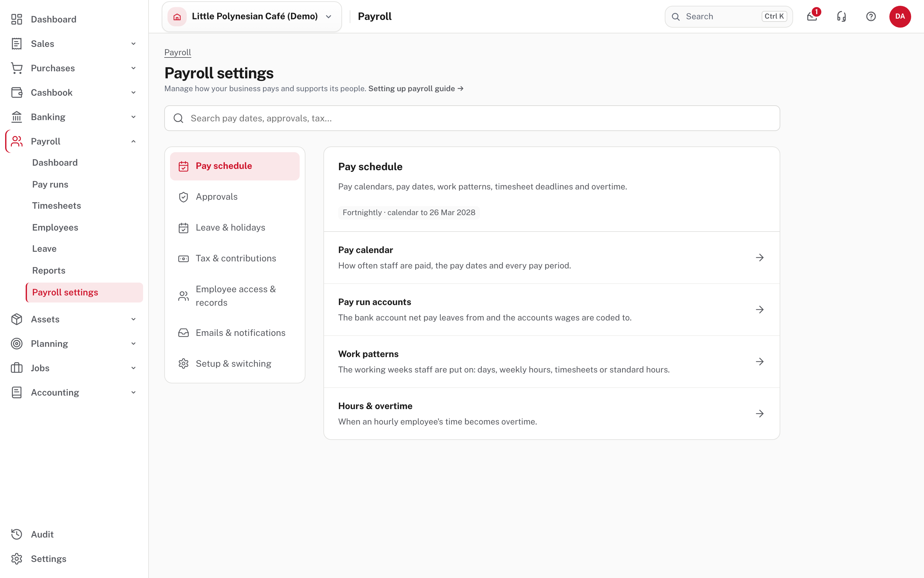Open the Pay run accounts row

tap(552, 310)
